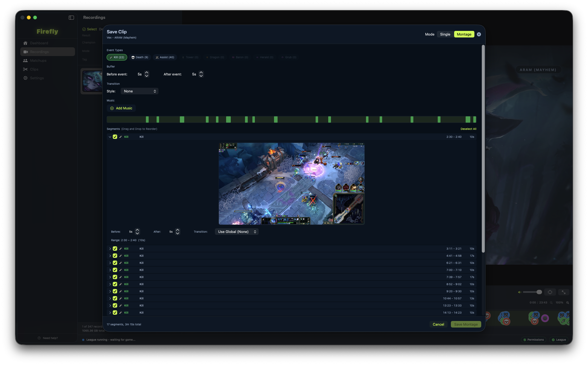Toggle the Herald (0) event type
Image resolution: width=588 pixels, height=365 pixels.
pos(265,57)
